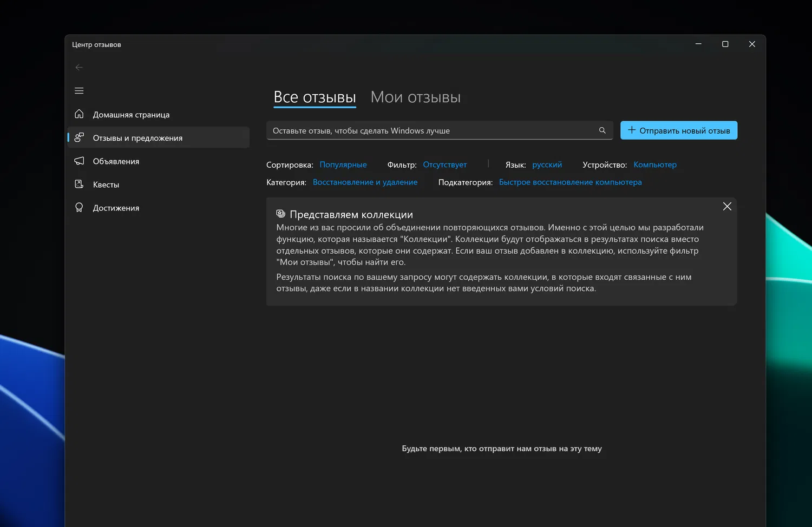Click the Центр отзывов window title
Image resolution: width=812 pixels, height=527 pixels.
96,44
